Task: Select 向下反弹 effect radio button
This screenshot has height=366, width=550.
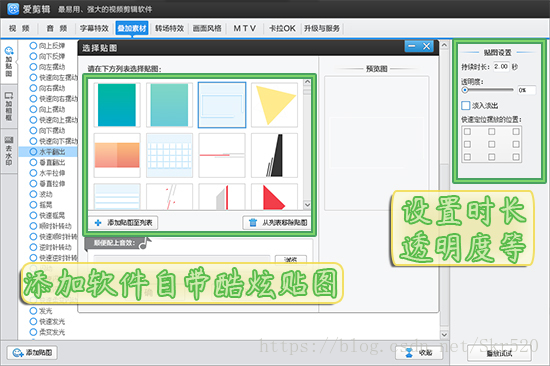Action: tap(33, 56)
